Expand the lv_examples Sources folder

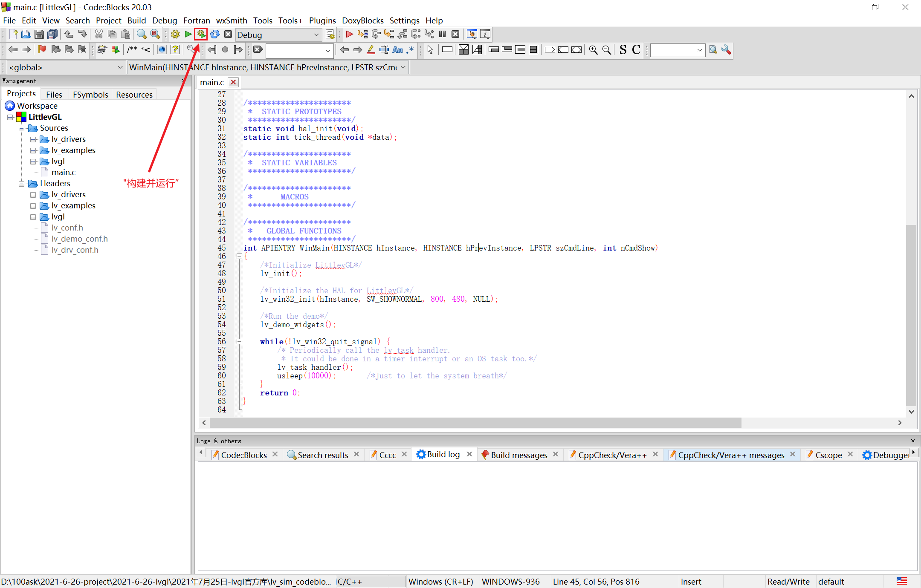click(x=34, y=150)
